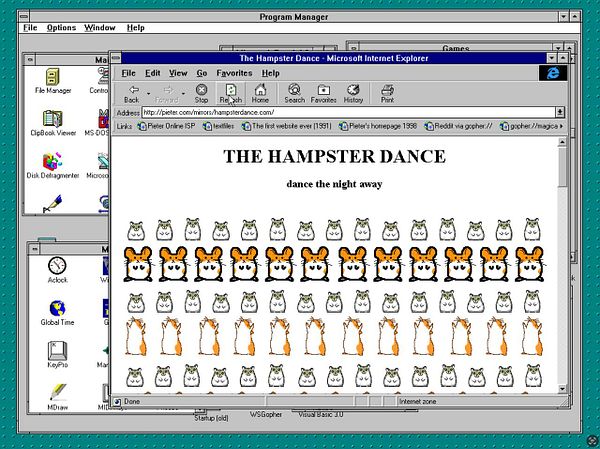Select the ClipBook Viewer icon
Screen dimensions: 600x449
(53, 123)
